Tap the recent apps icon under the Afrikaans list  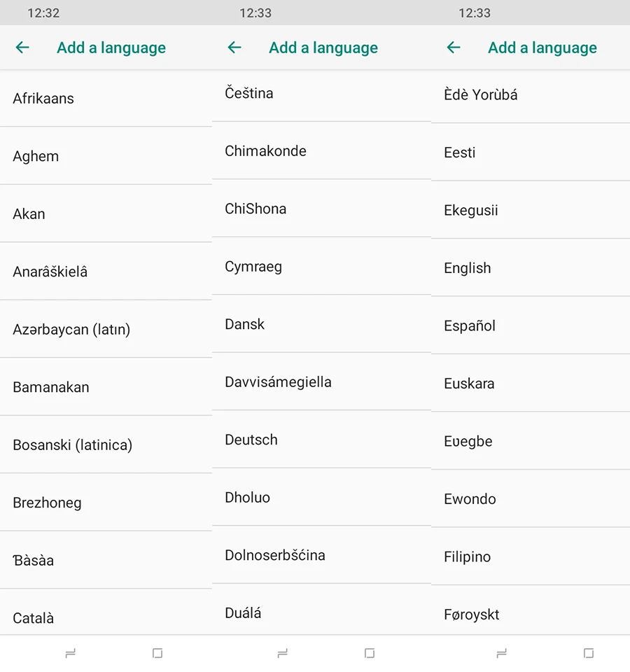(x=70, y=653)
